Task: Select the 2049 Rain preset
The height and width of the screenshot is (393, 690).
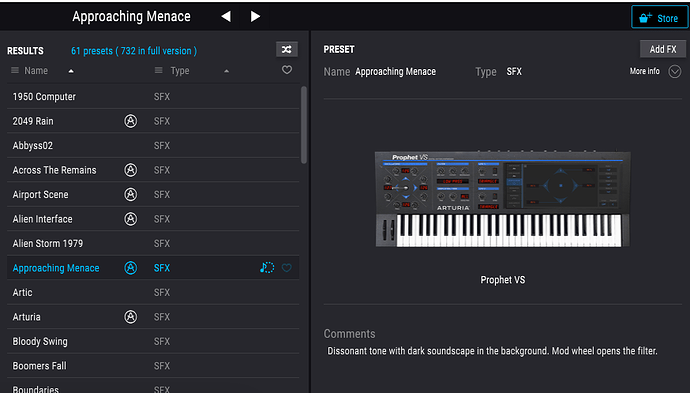Action: 153,121
